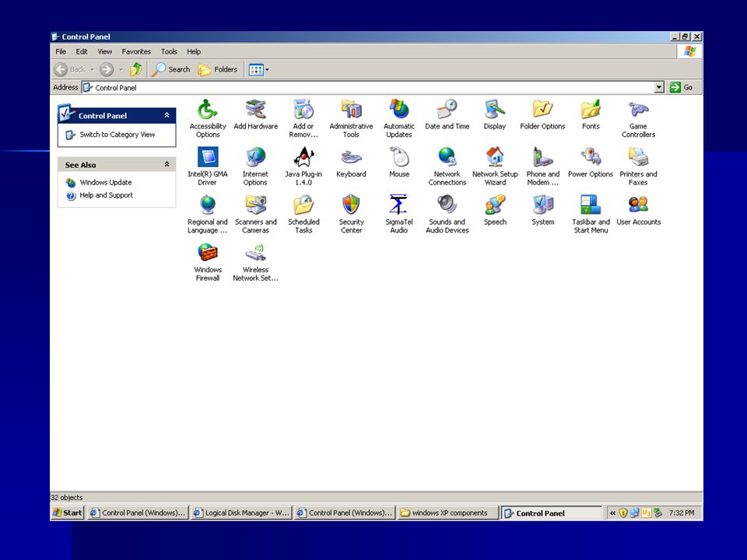
Task: Collapse the See Also pane
Action: click(167, 164)
